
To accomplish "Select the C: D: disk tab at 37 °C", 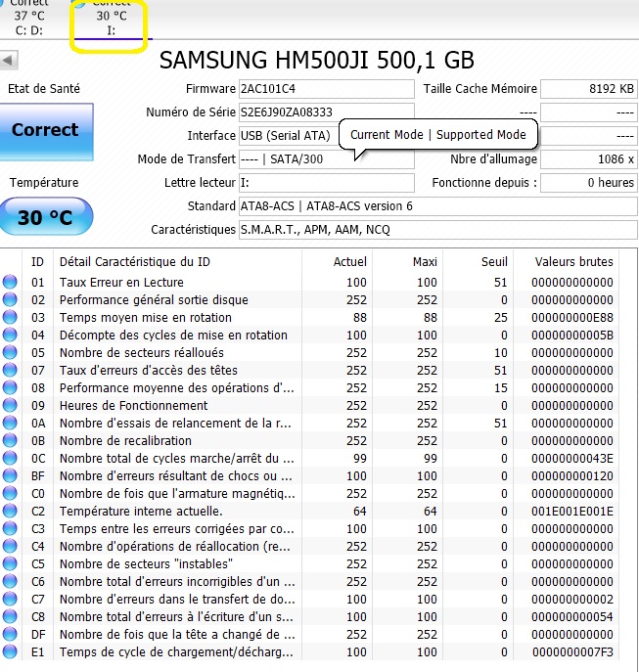I will coord(28,19).
